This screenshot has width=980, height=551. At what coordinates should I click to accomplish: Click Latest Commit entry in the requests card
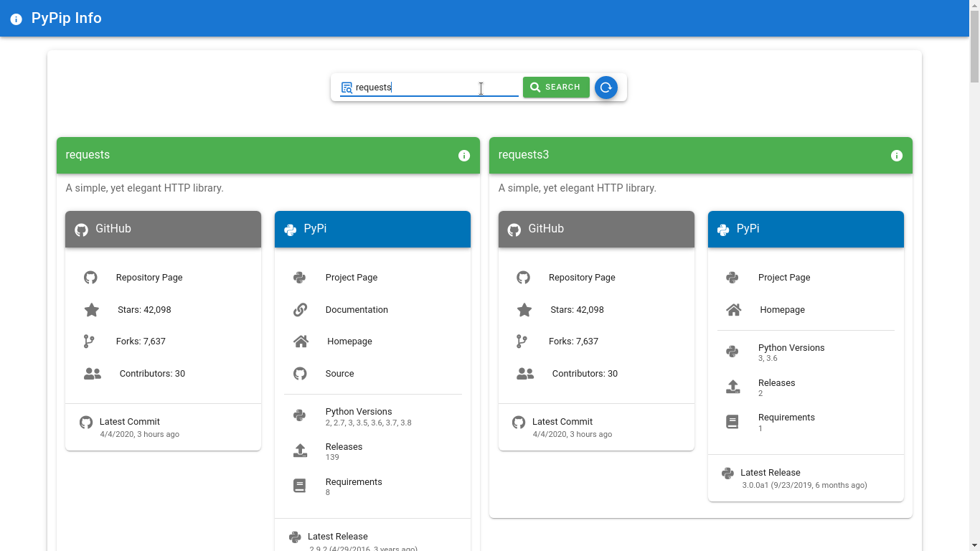tap(163, 428)
